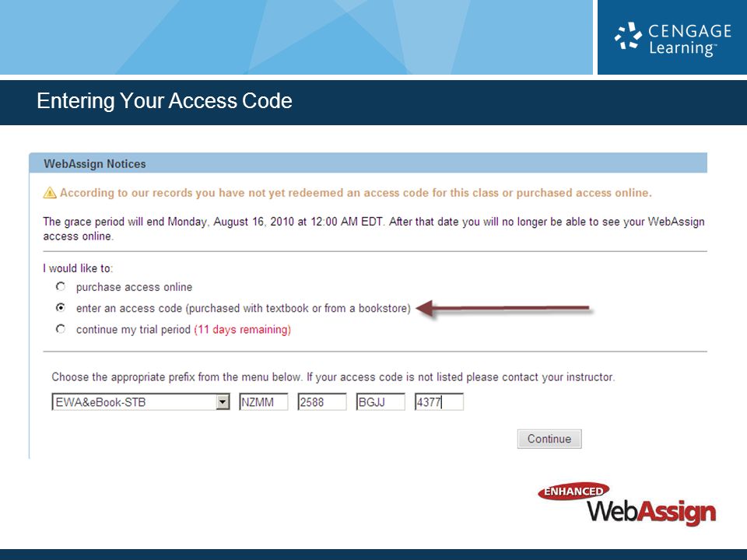This screenshot has height=560, width=747.
Task: Click the grace period notice text
Action: [373, 229]
